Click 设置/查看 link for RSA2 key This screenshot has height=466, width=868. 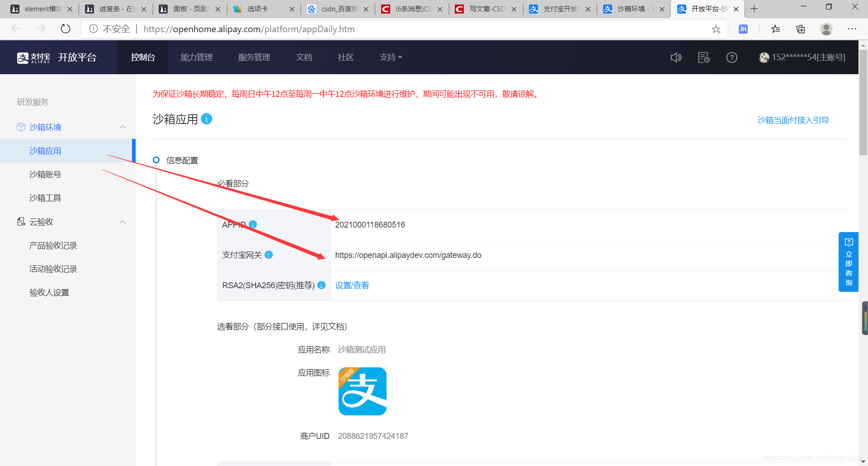tap(352, 285)
